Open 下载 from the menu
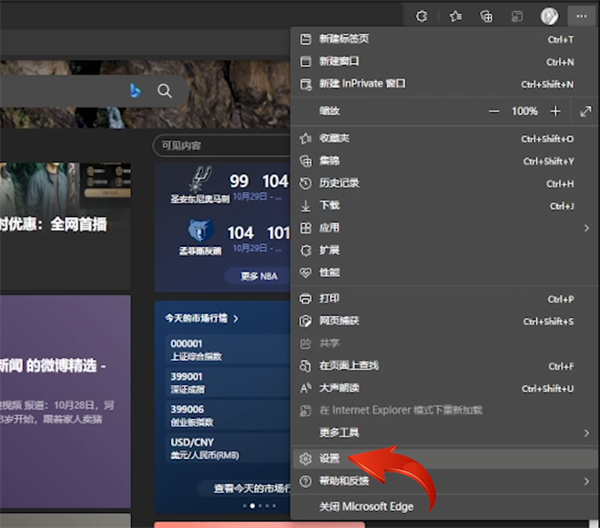600x528 pixels. pyautogui.click(x=444, y=206)
